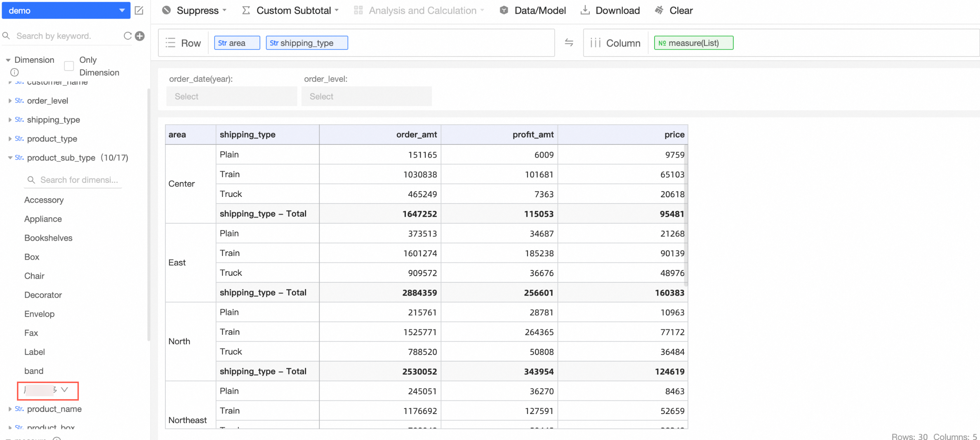The height and width of the screenshot is (440, 980).
Task: Open the order_level Select dropdown
Action: [x=366, y=96]
